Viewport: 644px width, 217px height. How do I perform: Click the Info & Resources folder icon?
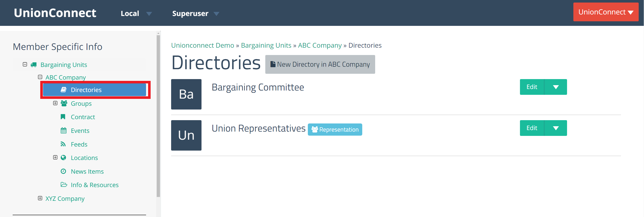(64, 185)
